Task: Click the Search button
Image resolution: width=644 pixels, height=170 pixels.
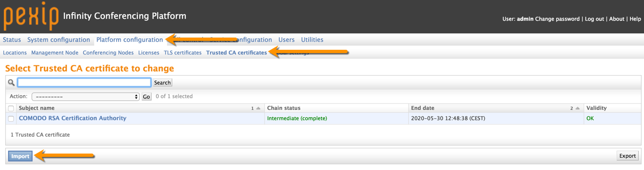Action: point(162,83)
